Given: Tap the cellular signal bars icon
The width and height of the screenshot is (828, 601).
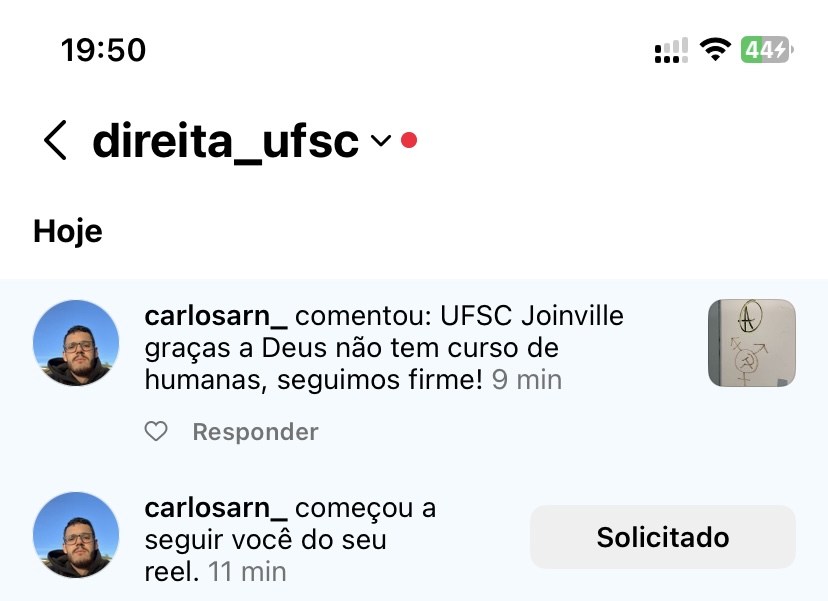Looking at the screenshot, I should (671, 50).
